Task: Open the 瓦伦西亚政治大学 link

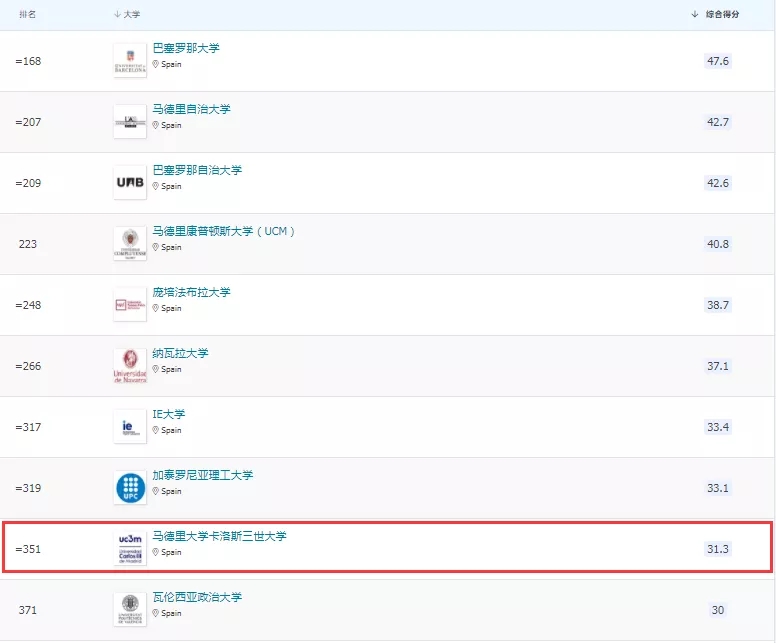Action: [197, 597]
